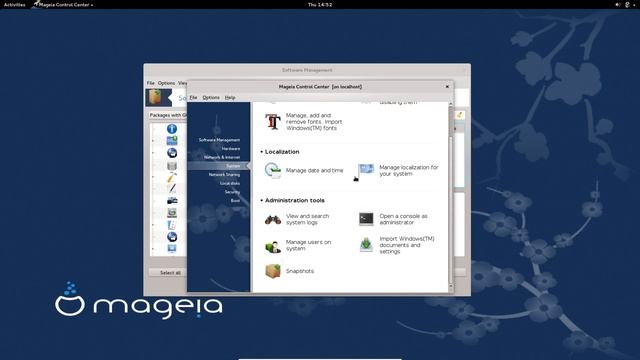
Task: Click the Select all button
Action: (x=168, y=272)
